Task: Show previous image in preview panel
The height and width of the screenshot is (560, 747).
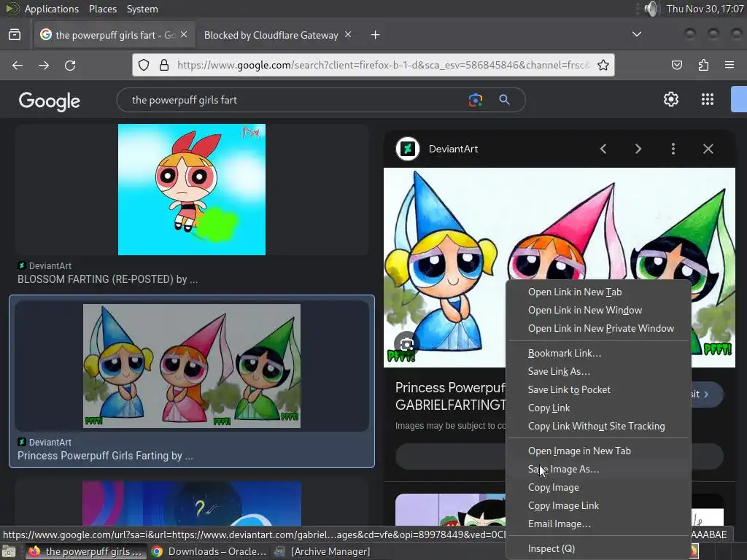Action: pyautogui.click(x=603, y=149)
